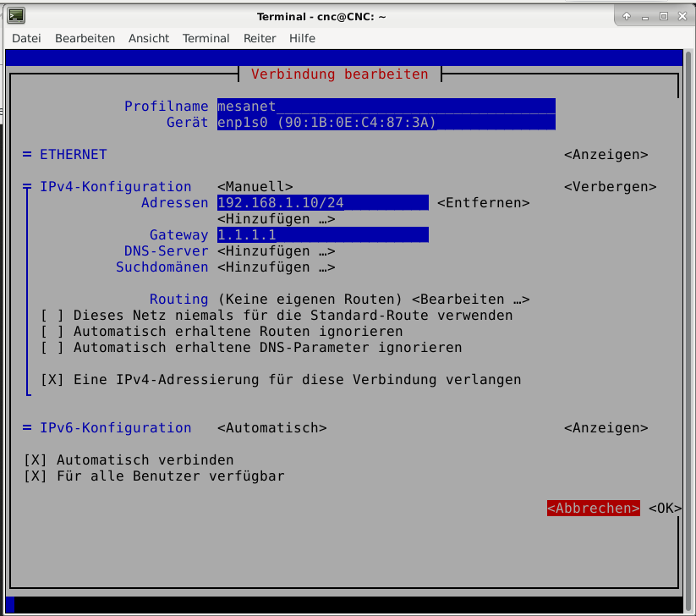Click the ETHERNET section label
This screenshot has width=696, height=616.
[74, 155]
